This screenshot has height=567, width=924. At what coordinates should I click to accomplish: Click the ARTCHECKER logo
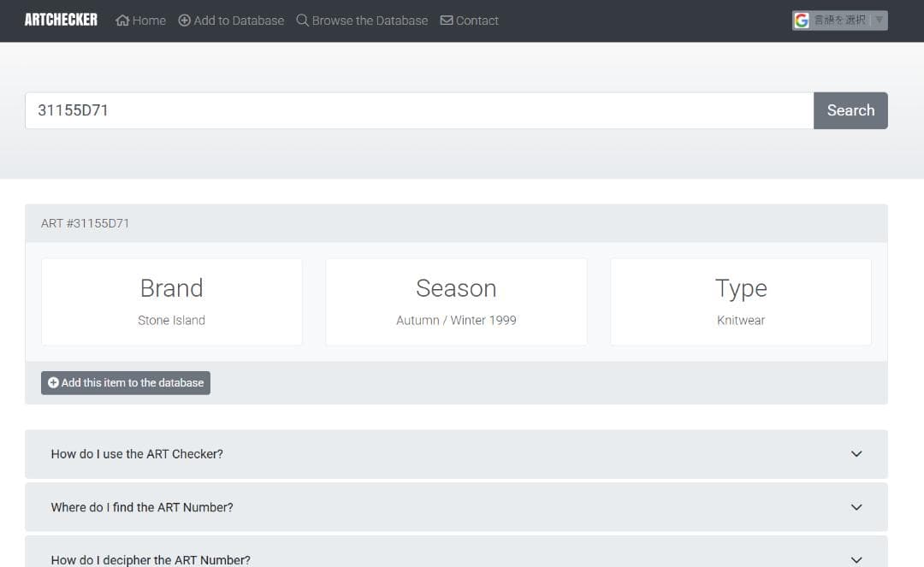pyautogui.click(x=61, y=20)
